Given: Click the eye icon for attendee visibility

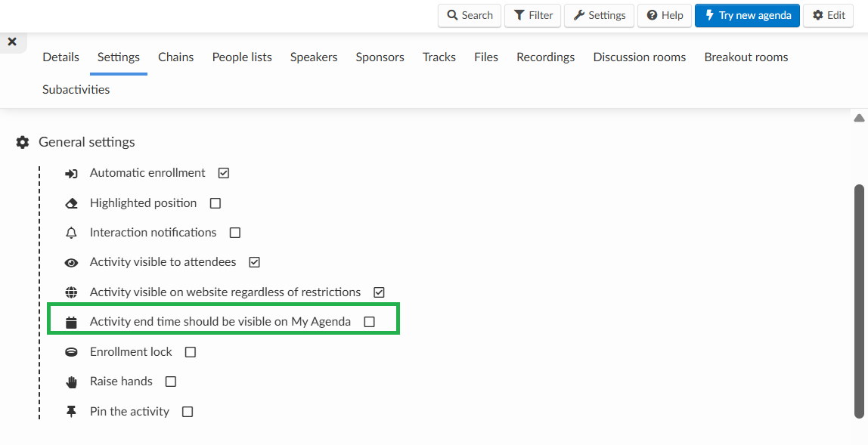Looking at the screenshot, I should click(71, 263).
